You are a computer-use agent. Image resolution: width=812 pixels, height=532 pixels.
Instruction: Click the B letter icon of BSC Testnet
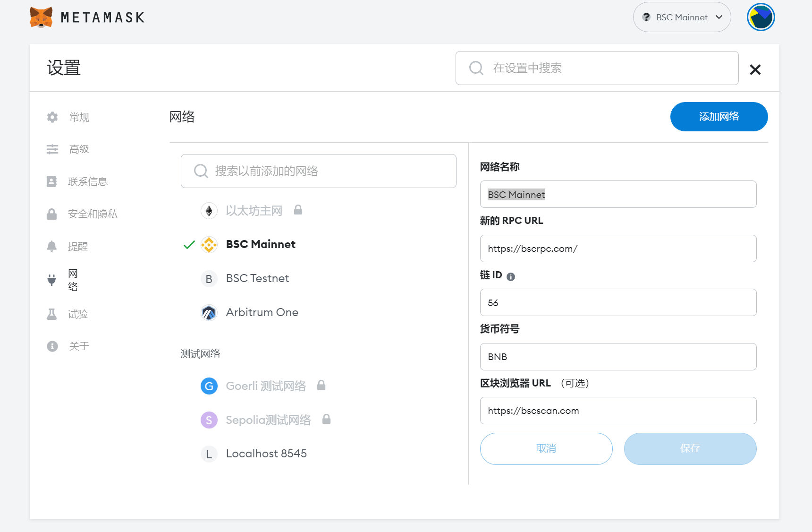209,279
